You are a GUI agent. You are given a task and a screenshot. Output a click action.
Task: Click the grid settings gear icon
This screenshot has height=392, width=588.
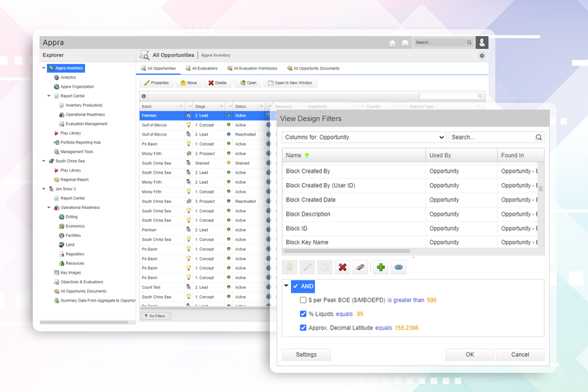[144, 97]
